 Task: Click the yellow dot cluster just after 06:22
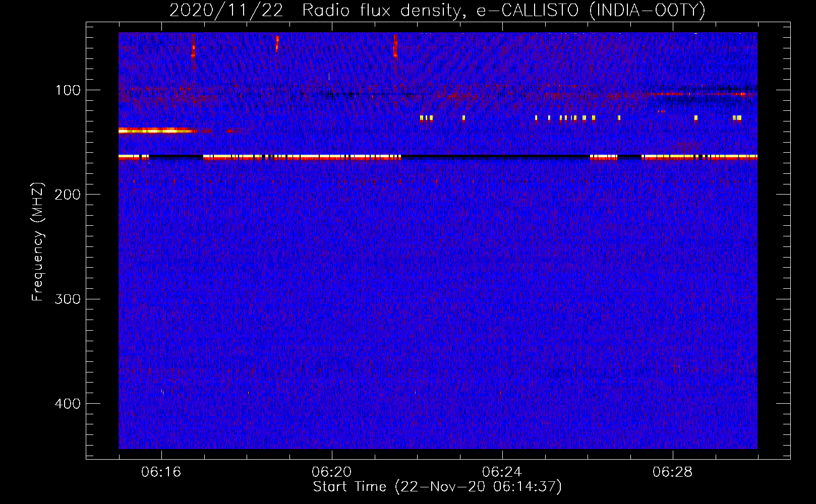tap(426, 118)
